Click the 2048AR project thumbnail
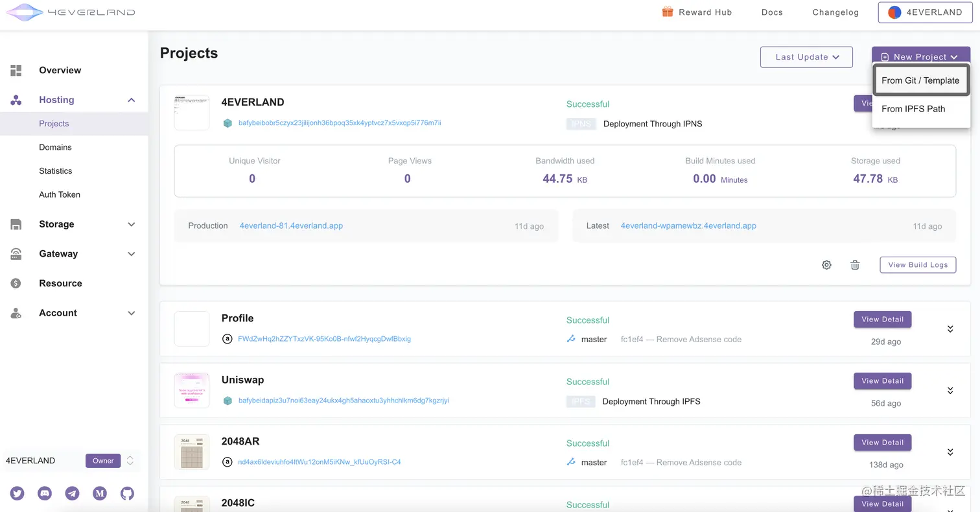This screenshot has width=980, height=512. [x=192, y=452]
